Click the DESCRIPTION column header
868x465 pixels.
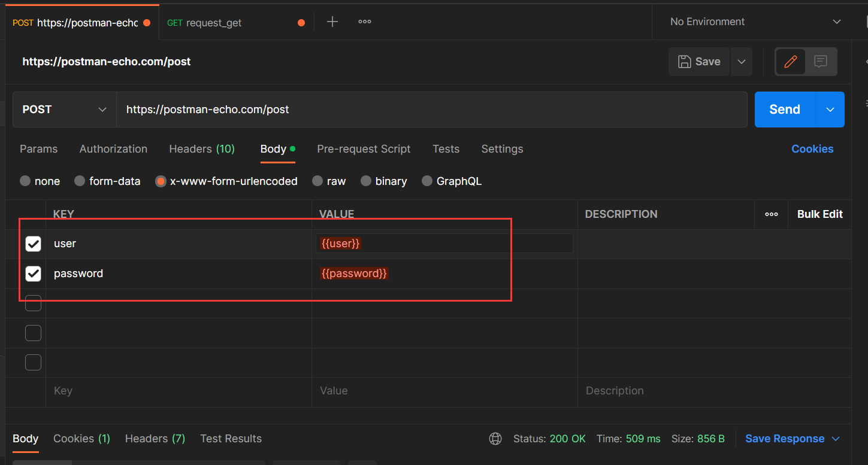(x=621, y=214)
